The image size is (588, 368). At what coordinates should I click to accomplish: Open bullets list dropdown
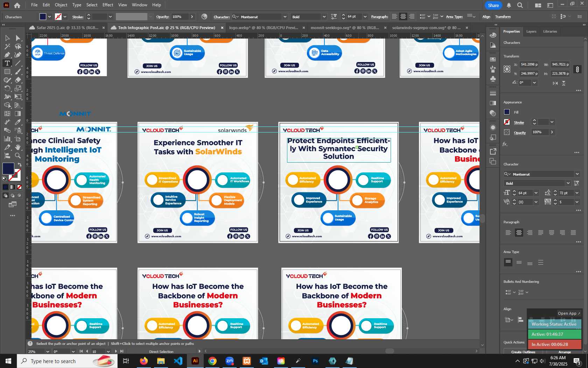(x=514, y=292)
